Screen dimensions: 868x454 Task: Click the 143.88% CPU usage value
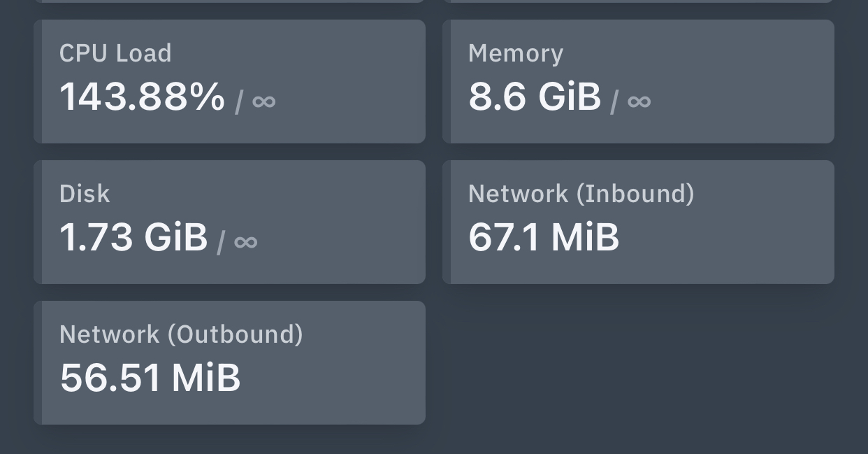[143, 97]
